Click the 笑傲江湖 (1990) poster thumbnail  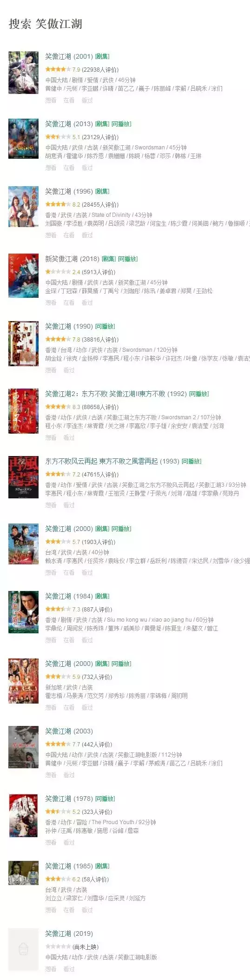point(24,343)
